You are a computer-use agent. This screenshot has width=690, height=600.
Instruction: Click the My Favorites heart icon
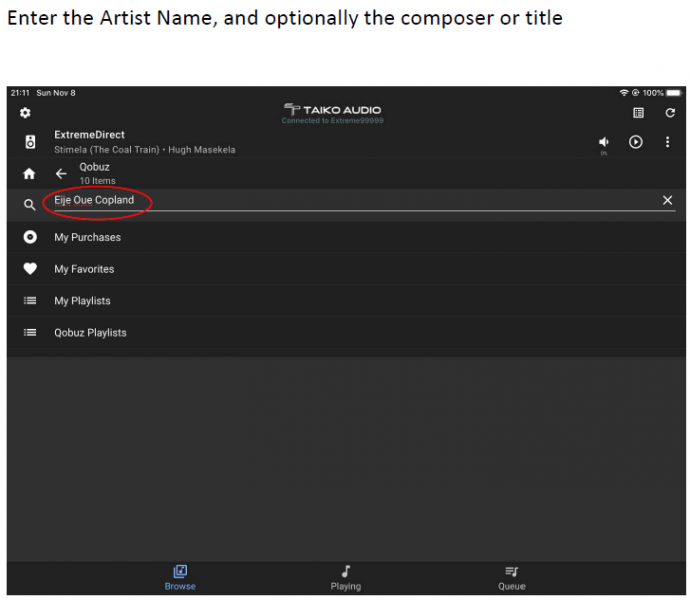[30, 269]
